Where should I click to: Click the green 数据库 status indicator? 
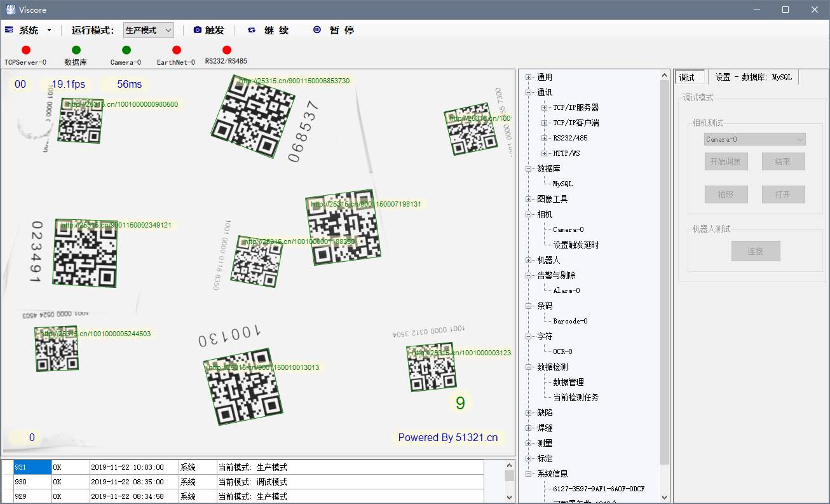(x=76, y=50)
